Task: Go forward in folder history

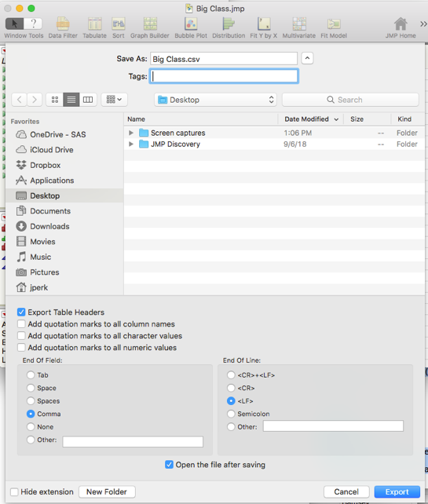Action: 35,100
